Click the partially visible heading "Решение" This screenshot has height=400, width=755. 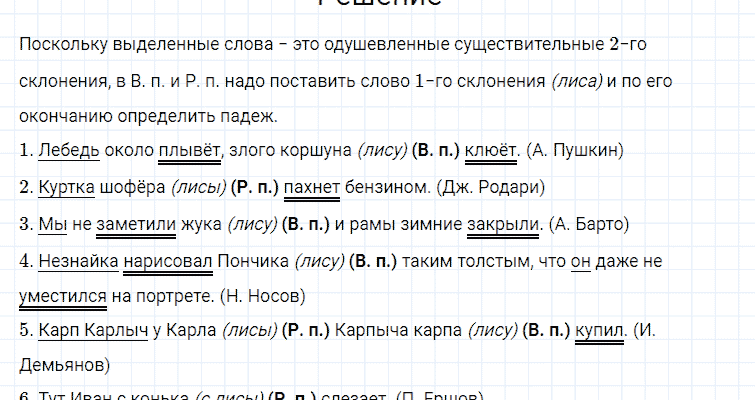(378, 3)
